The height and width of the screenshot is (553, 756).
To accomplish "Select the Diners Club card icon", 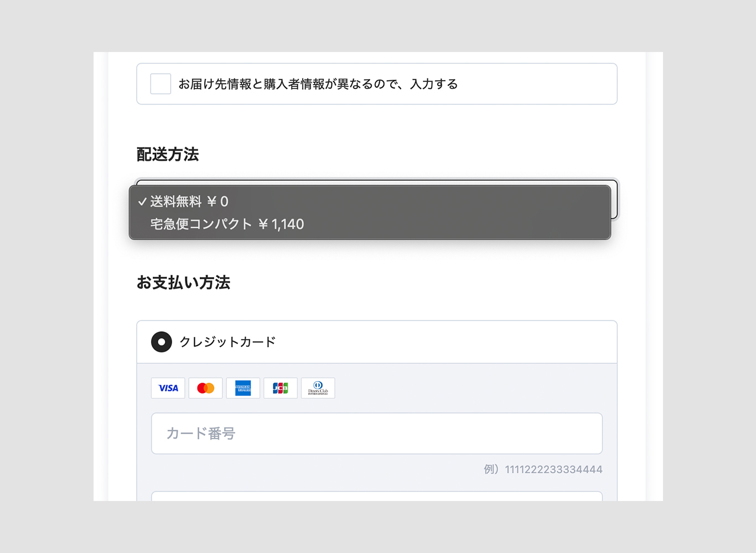I will click(x=318, y=388).
